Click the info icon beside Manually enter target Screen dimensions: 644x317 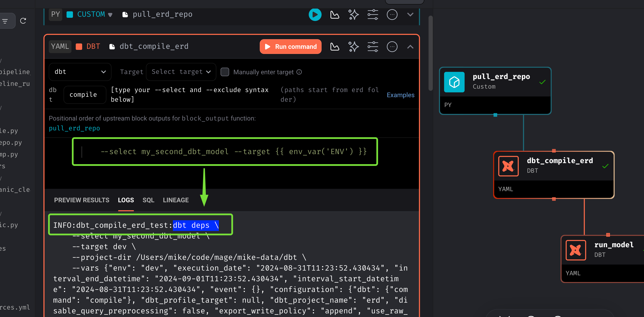(x=299, y=72)
